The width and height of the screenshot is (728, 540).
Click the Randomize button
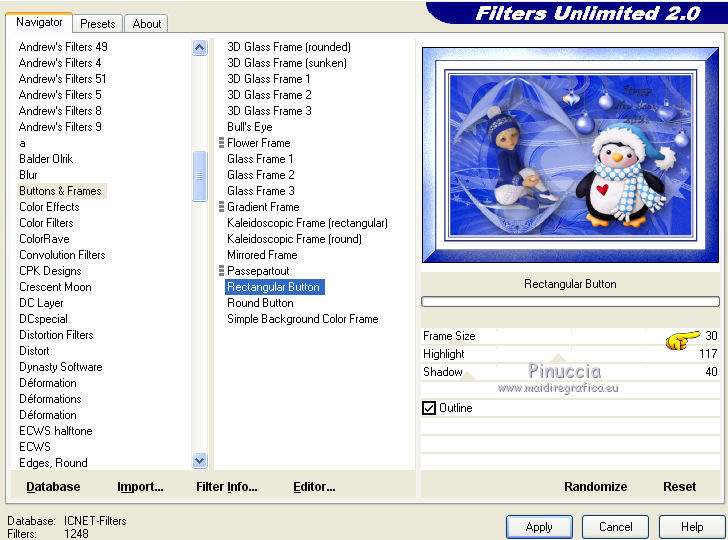point(595,487)
